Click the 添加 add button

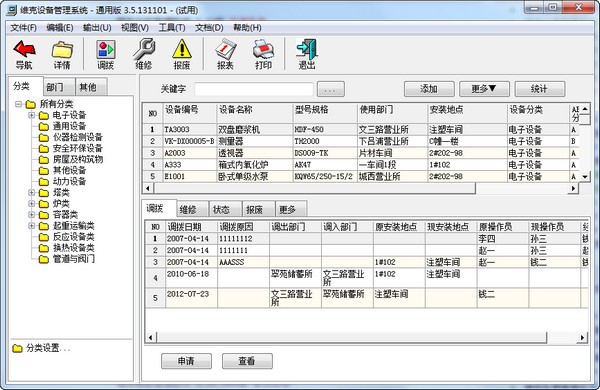(429, 89)
